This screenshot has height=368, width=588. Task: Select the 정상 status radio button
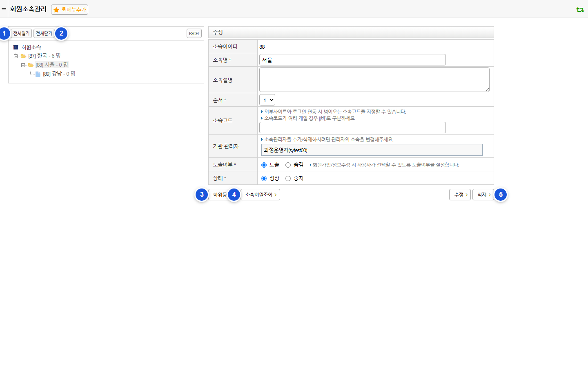[x=264, y=178]
